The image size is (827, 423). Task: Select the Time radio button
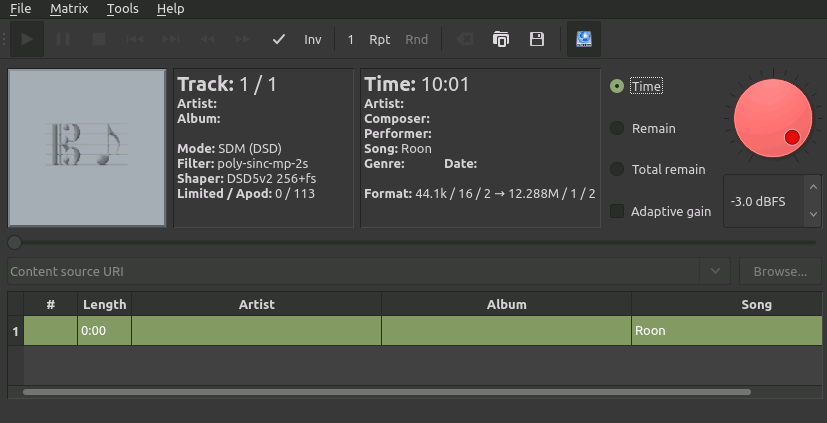(617, 86)
